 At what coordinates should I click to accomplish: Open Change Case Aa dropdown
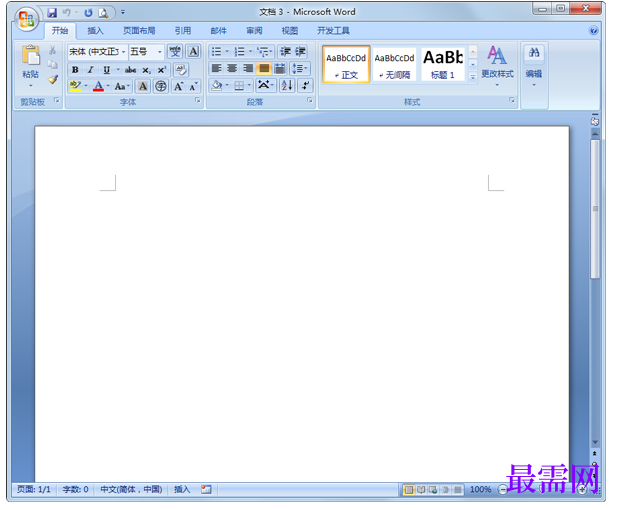pyautogui.click(x=122, y=86)
